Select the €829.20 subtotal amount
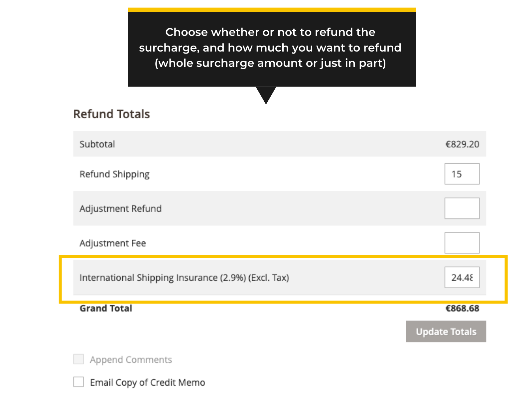The image size is (532, 399). pyautogui.click(x=462, y=144)
